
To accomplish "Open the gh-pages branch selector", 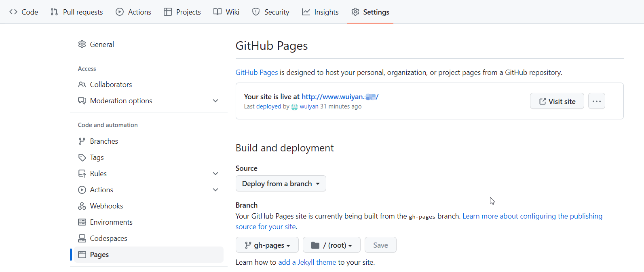I will click(267, 245).
